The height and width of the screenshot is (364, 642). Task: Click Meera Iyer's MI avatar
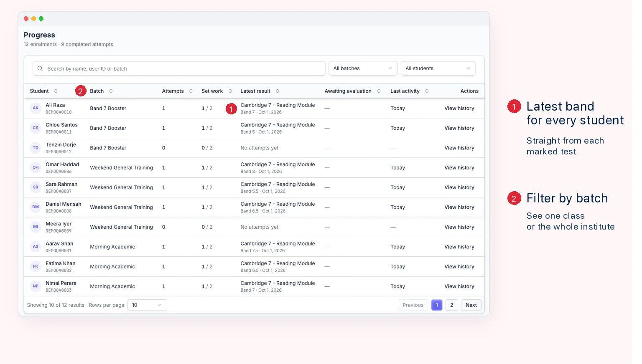coord(36,227)
